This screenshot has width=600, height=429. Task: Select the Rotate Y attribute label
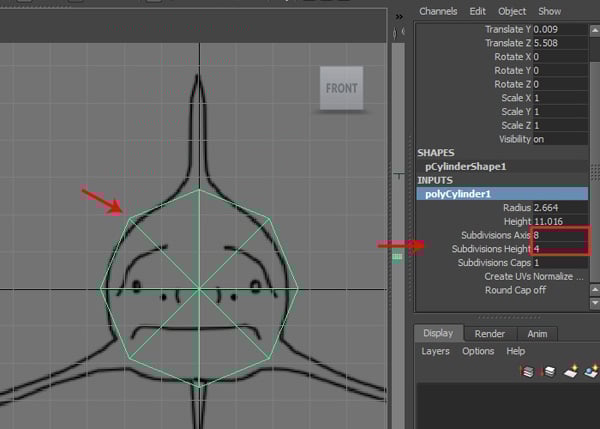click(512, 70)
